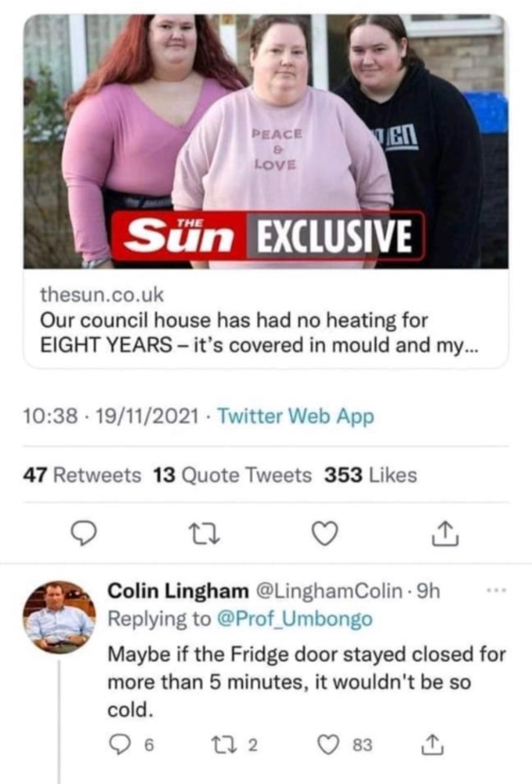Share the main tweet

click(445, 533)
